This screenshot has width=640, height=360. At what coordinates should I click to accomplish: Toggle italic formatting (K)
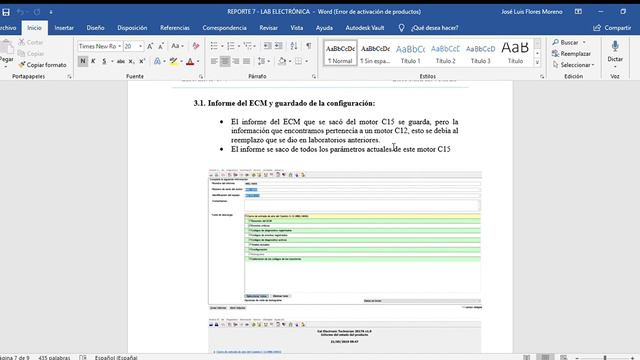pos(93,61)
